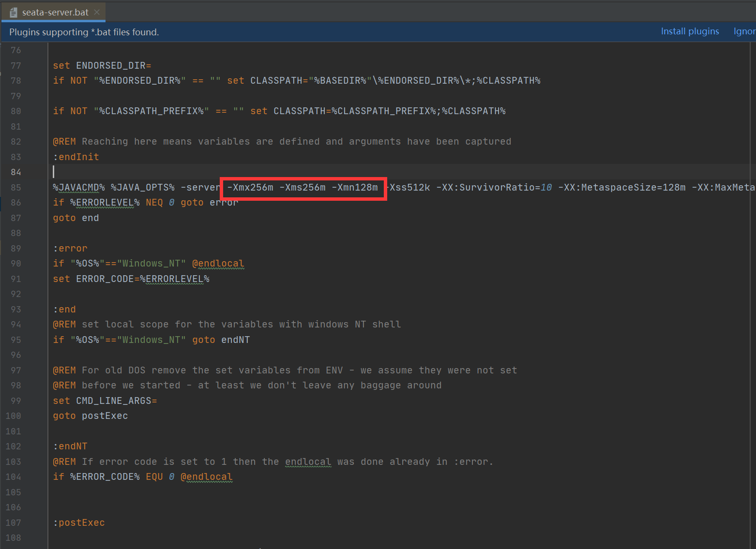This screenshot has height=549, width=756.
Task: Switch to the seata-server.bat tab
Action: 55,13
